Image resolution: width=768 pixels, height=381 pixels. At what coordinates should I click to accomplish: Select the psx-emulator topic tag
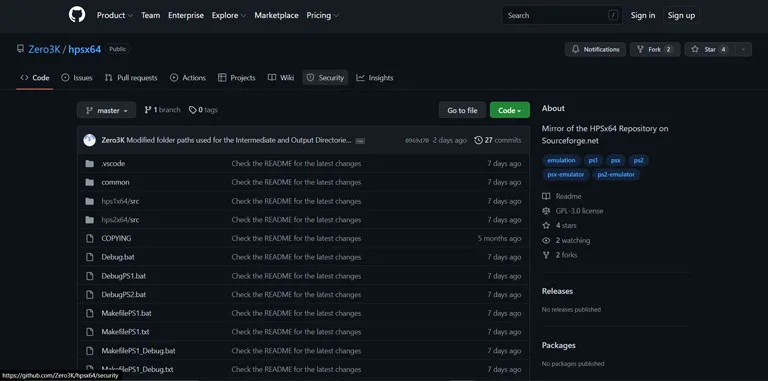[x=566, y=174]
